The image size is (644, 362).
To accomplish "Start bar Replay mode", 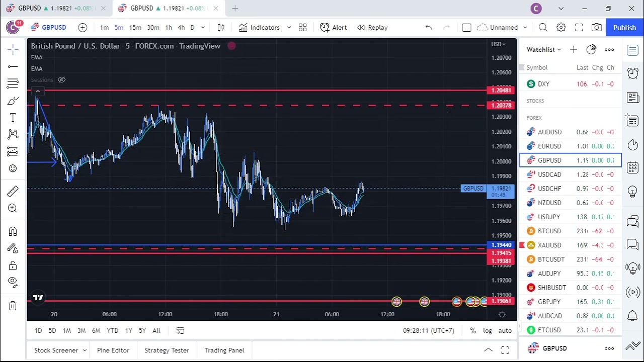I will pos(372,28).
